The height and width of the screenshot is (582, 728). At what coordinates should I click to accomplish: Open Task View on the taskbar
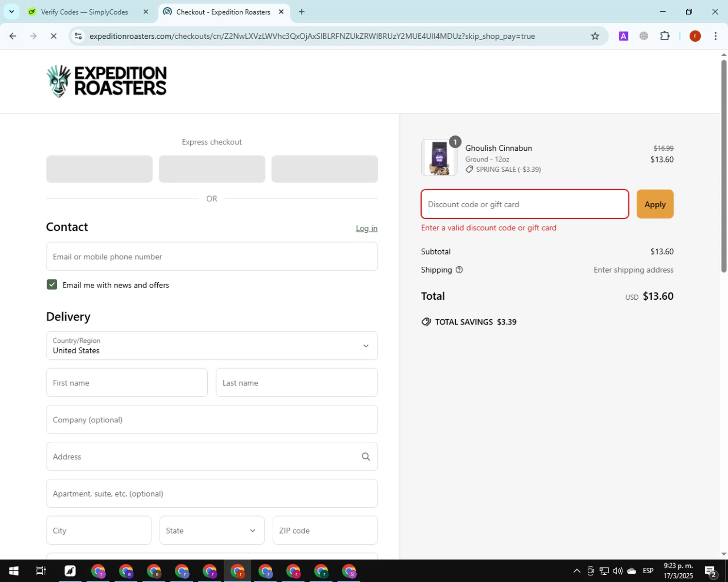click(x=41, y=571)
